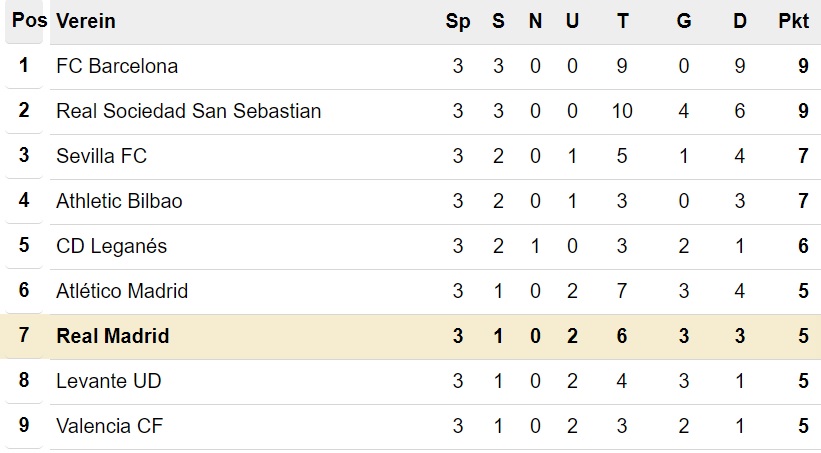
Task: Sort by the T goals header
Action: pyautogui.click(x=623, y=21)
